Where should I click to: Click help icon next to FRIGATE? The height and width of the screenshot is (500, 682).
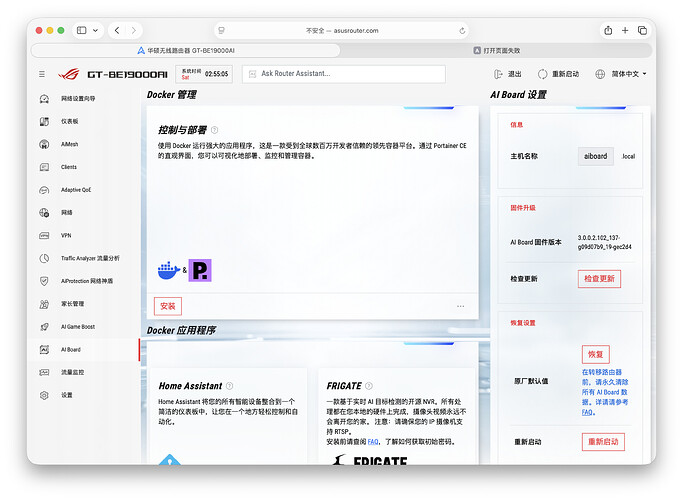pyautogui.click(x=369, y=386)
